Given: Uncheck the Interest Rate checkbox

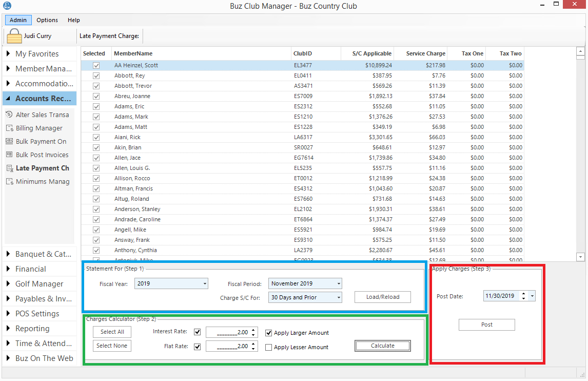Looking at the screenshot, I should pos(198,332).
